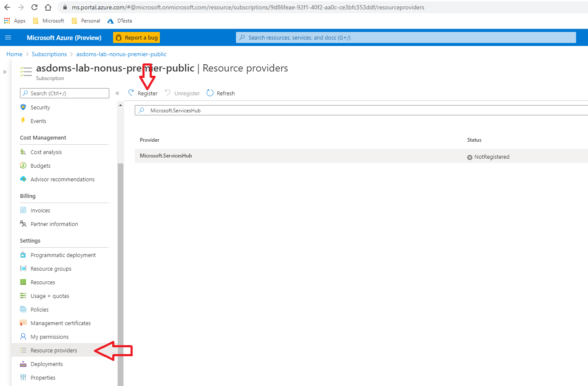
Task: Sort by Status column header
Action: pyautogui.click(x=474, y=140)
